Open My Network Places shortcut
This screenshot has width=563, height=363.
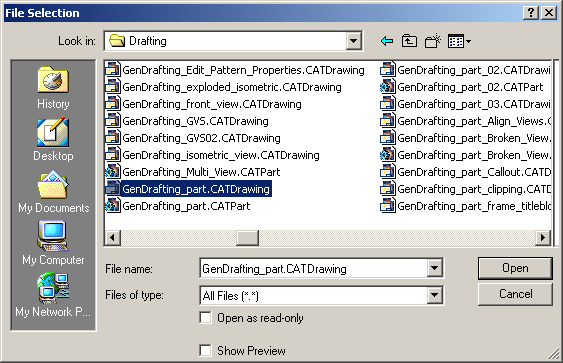coord(53,295)
